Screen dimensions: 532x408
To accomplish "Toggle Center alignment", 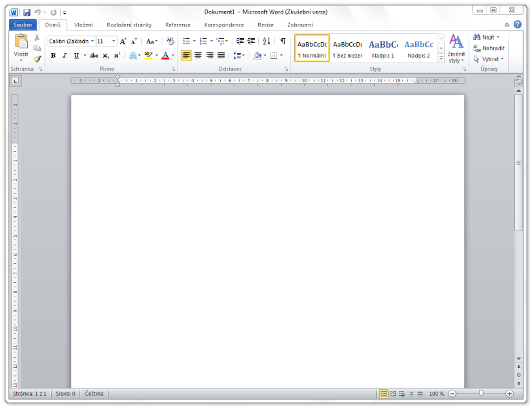I will point(198,55).
